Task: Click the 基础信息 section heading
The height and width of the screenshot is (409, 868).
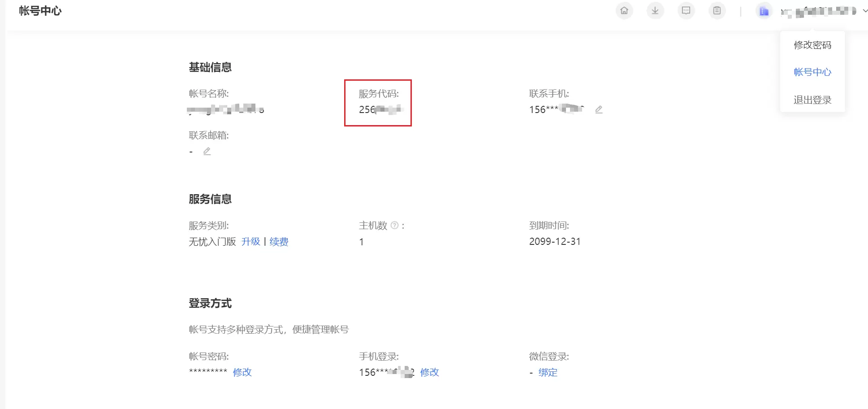Action: coord(210,67)
